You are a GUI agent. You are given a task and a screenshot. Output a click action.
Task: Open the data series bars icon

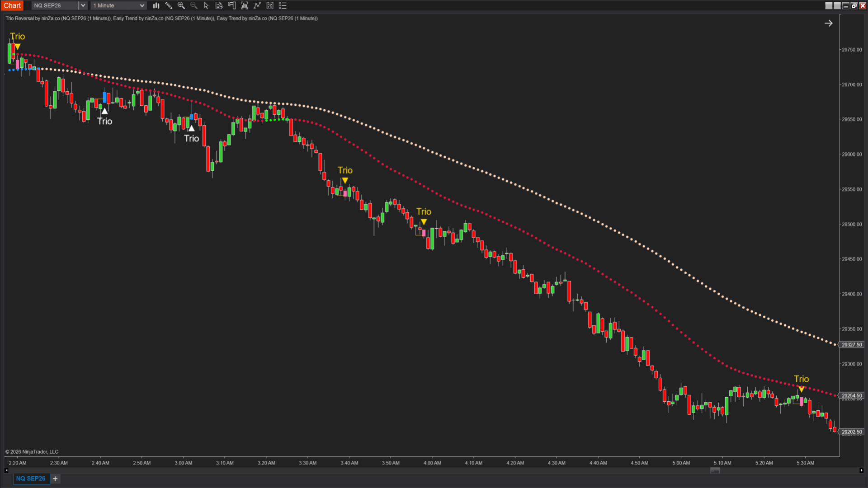coord(245,5)
